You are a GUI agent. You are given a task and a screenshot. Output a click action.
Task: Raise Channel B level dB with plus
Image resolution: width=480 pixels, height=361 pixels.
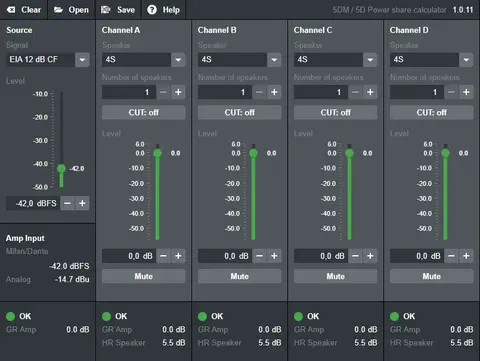coord(274,256)
